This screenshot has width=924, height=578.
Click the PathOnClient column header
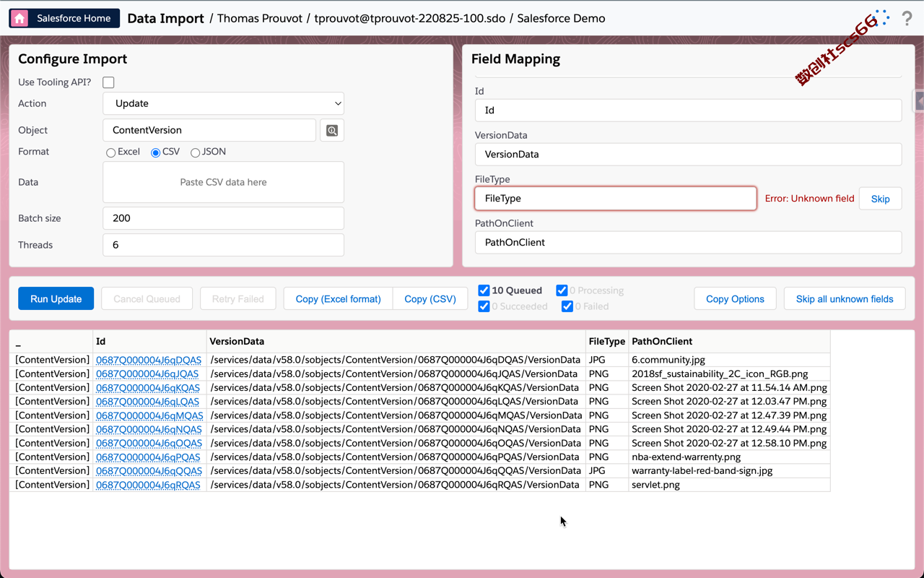(x=729, y=341)
